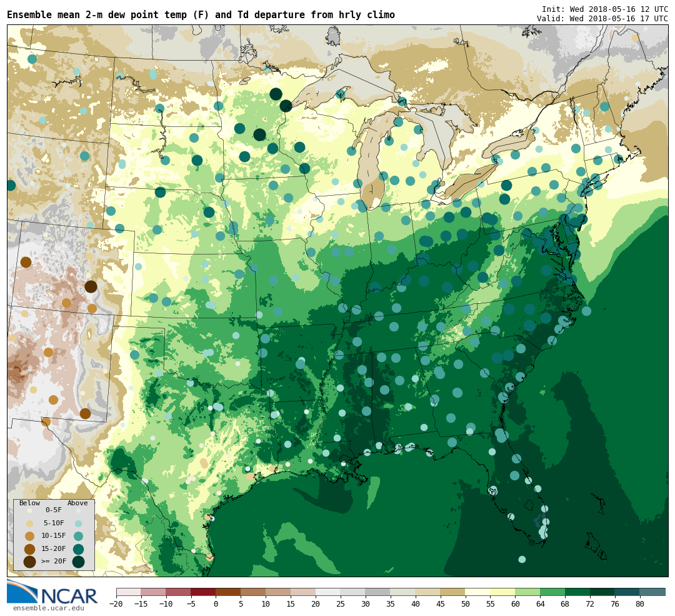Viewport: 675px width, 616px height.
Task: Click the colorbar swatch above 80
Action: coord(652,592)
